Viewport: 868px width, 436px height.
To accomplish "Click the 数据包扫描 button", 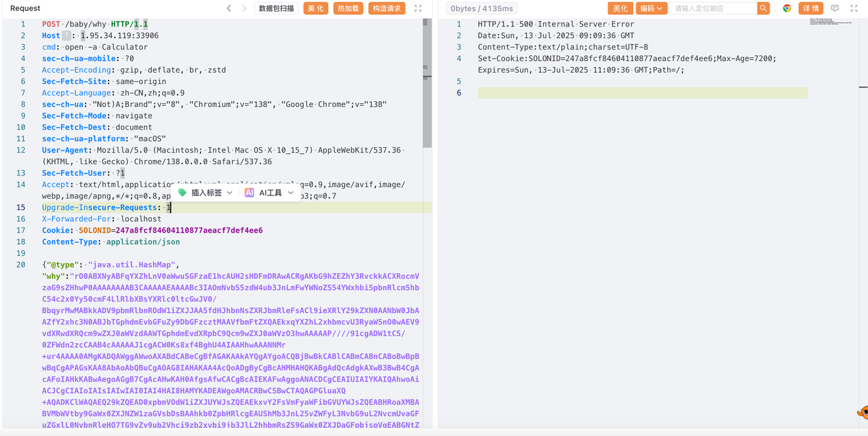I will [x=276, y=8].
